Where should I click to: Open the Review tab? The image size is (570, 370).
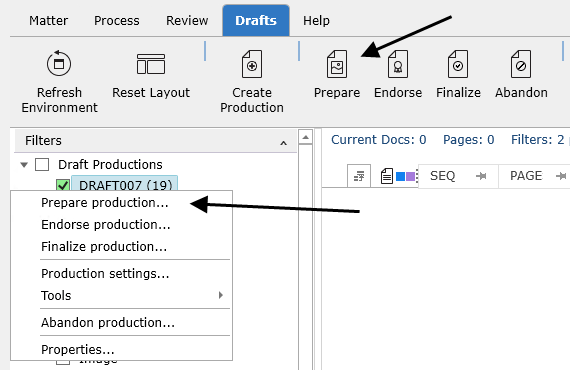point(187,21)
